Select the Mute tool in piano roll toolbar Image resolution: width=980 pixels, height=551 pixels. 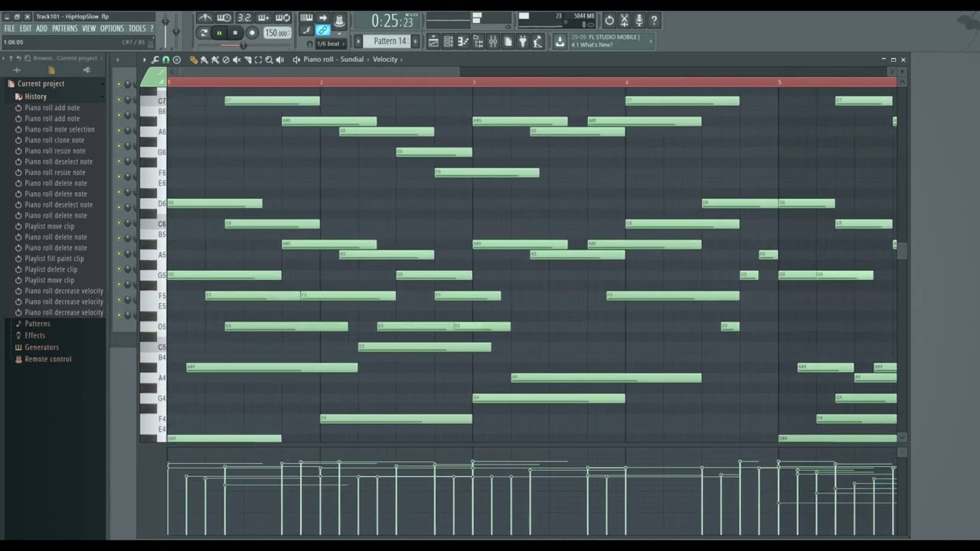(x=237, y=60)
